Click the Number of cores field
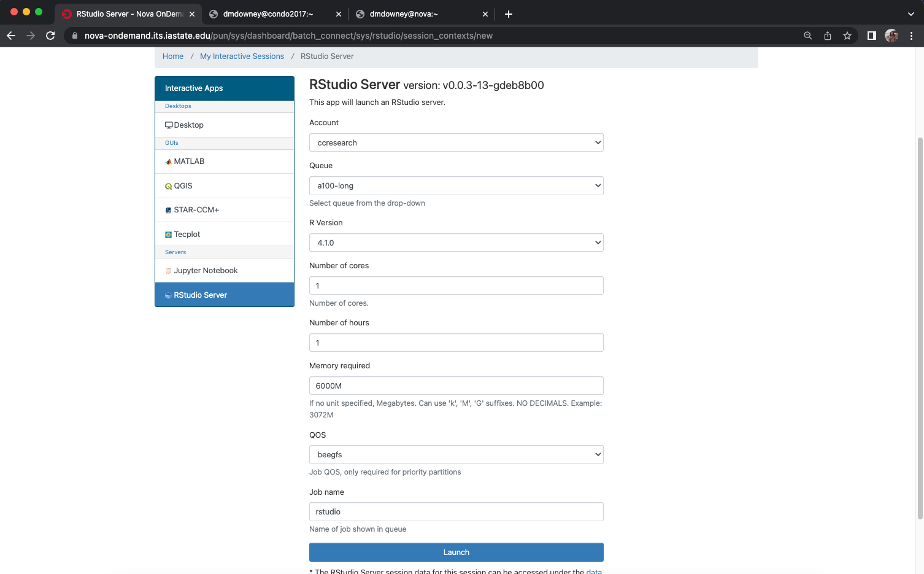 pos(456,285)
